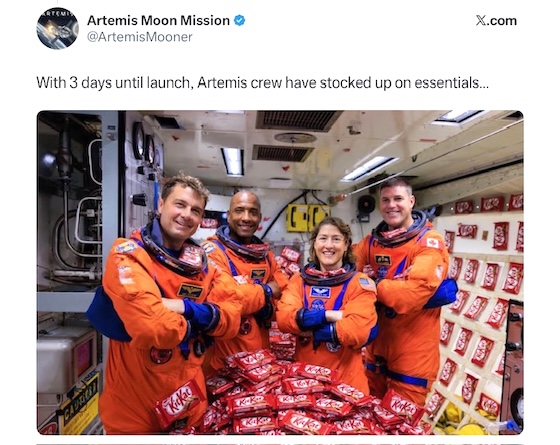The width and height of the screenshot is (560, 445).
Task: Click the X.com source label
Action: (x=496, y=21)
